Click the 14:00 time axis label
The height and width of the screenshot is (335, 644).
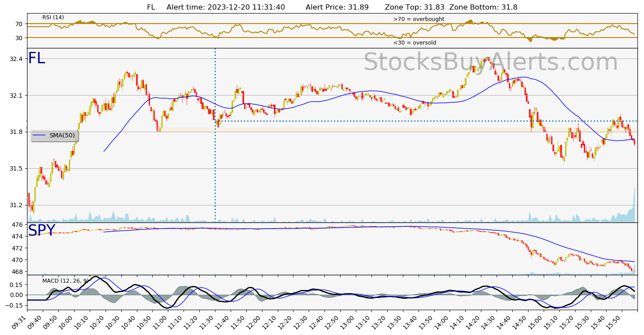tap(443, 322)
